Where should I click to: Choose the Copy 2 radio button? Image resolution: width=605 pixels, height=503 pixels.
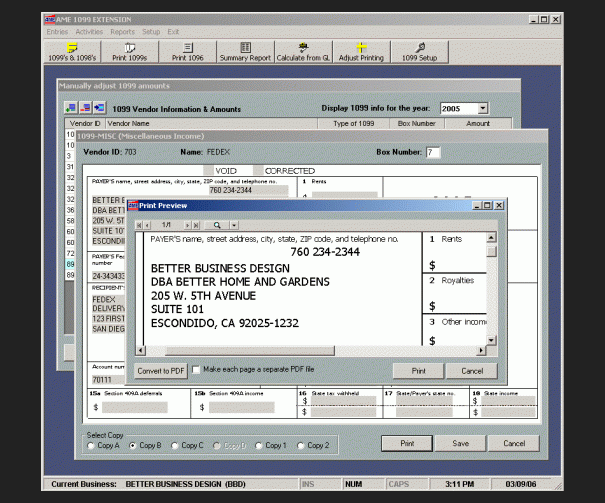click(301, 446)
